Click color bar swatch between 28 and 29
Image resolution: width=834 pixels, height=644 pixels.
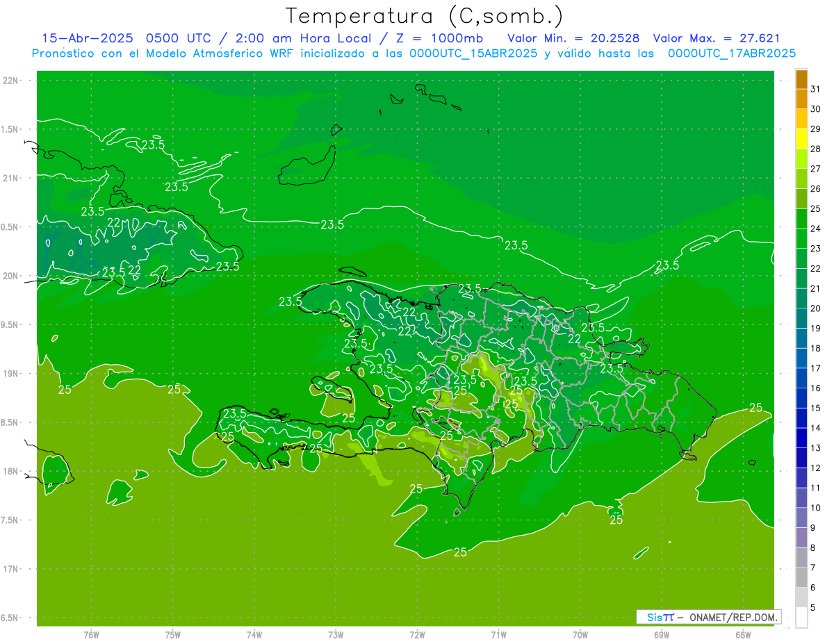pyautogui.click(x=801, y=139)
